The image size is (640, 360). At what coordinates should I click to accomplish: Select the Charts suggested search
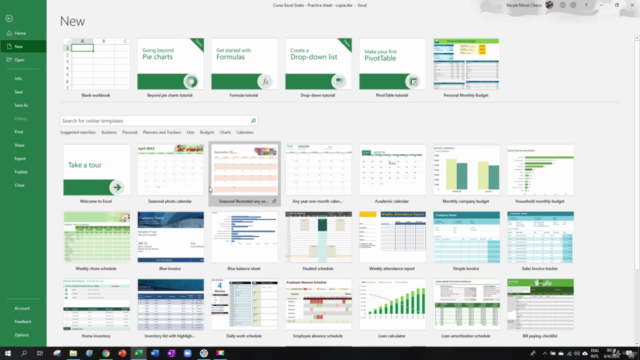click(x=225, y=132)
